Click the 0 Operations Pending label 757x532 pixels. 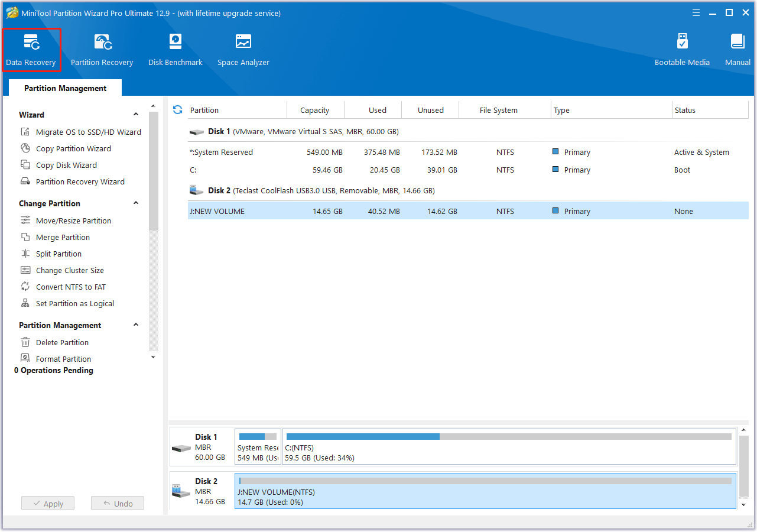click(x=54, y=371)
